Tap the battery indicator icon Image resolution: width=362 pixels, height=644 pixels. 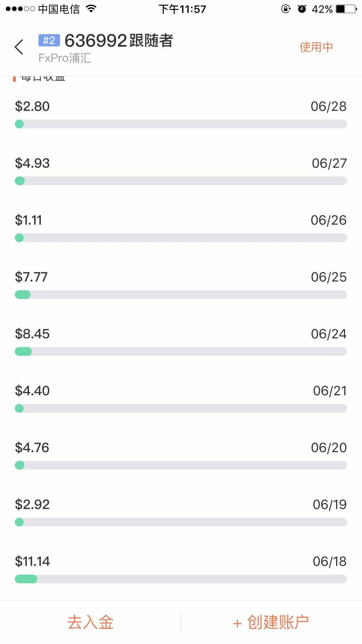(346, 9)
